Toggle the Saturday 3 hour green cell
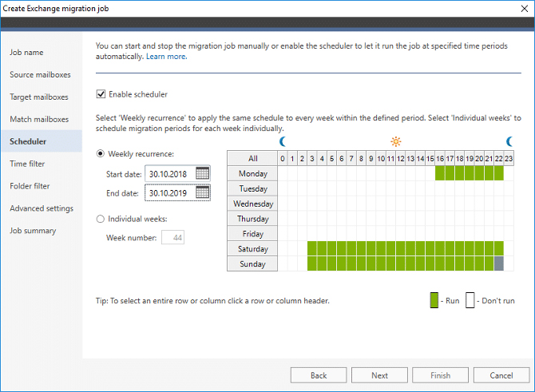Image resolution: width=535 pixels, height=392 pixels. pyautogui.click(x=312, y=249)
